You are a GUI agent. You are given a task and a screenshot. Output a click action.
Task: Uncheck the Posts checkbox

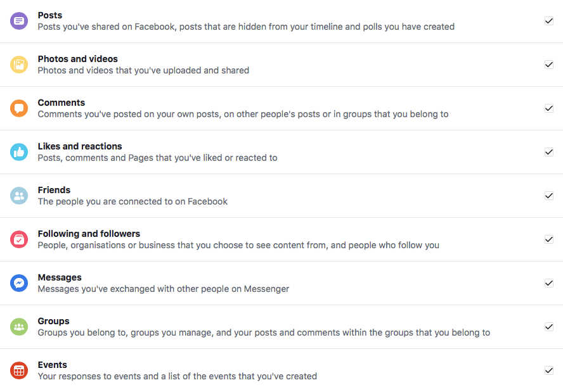point(549,21)
